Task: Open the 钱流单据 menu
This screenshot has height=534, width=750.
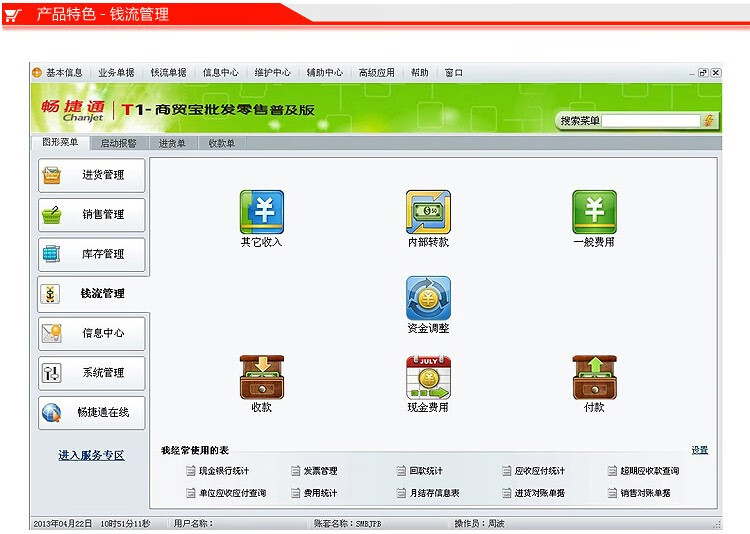Action: (x=168, y=73)
